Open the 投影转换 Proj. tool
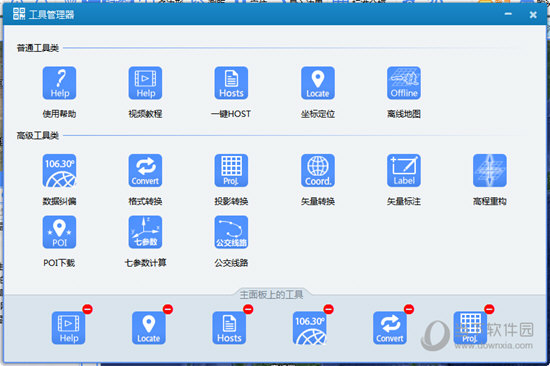The image size is (550, 366). pos(231,171)
